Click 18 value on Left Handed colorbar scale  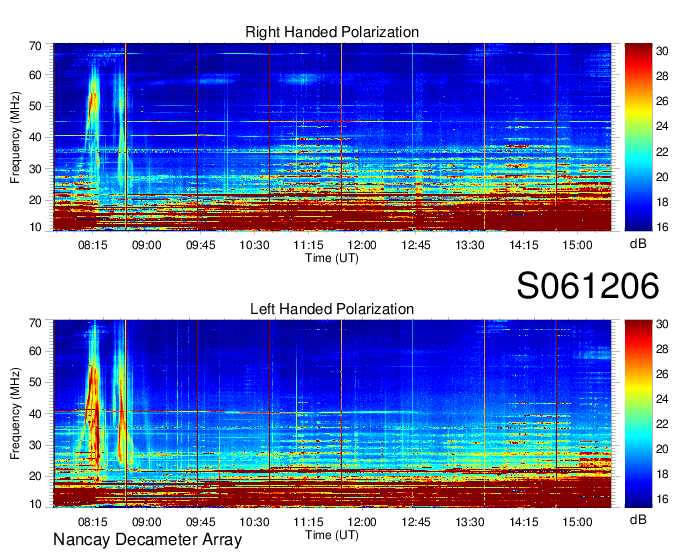[662, 474]
